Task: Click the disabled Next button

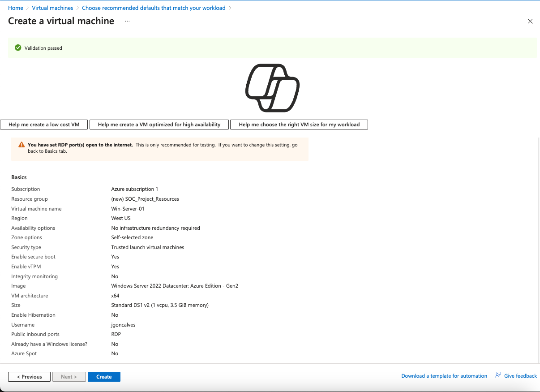Action: (x=69, y=377)
